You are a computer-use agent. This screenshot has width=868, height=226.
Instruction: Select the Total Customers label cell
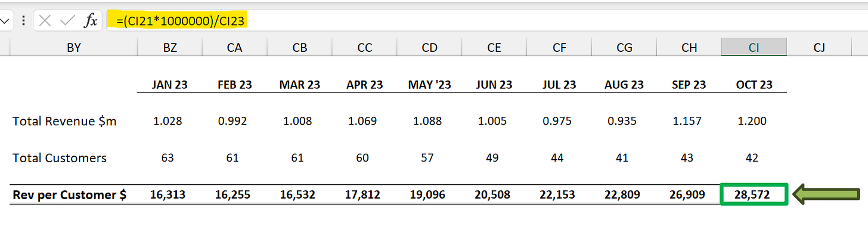pos(60,158)
